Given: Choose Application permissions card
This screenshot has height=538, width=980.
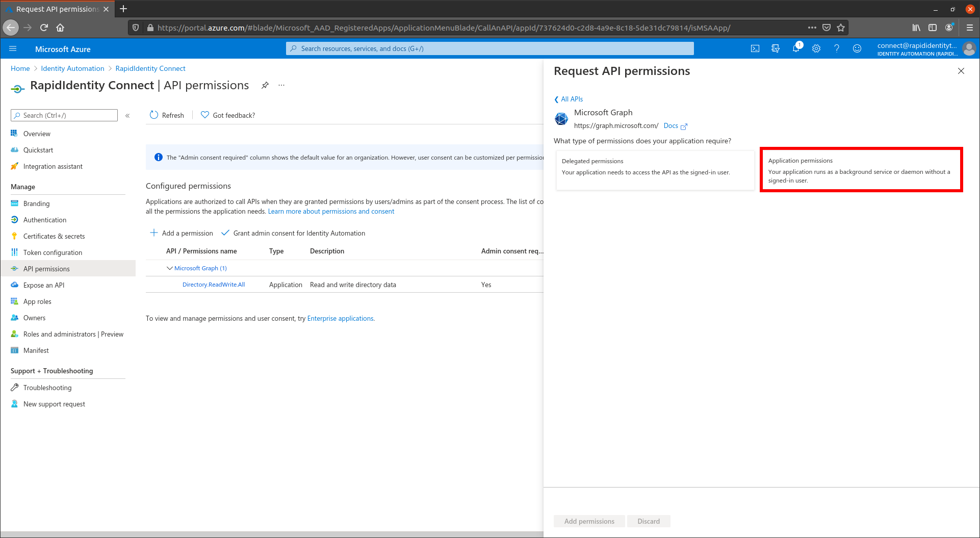Looking at the screenshot, I should click(x=861, y=170).
